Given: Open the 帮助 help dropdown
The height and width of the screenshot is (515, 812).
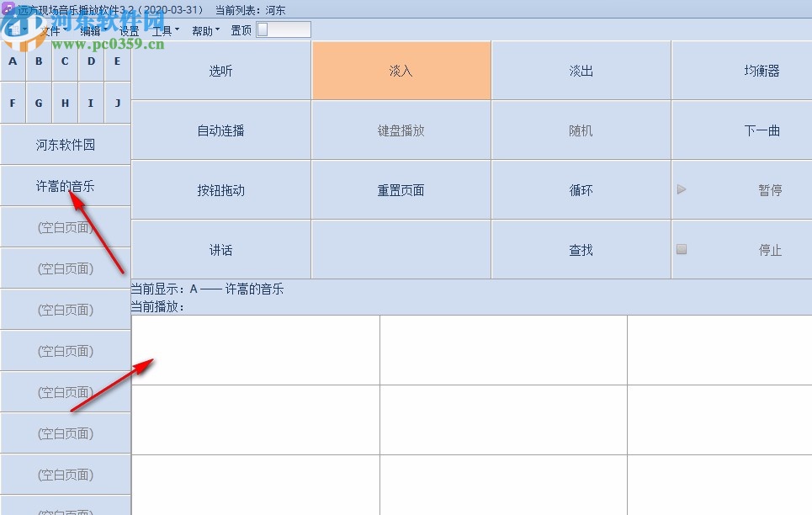Looking at the screenshot, I should coord(203,29).
